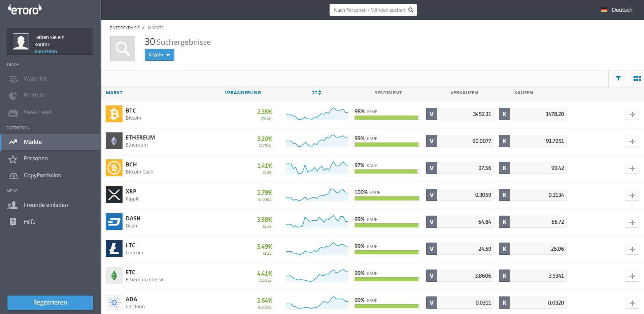
Task: Switch to grid view icon
Action: tap(637, 78)
